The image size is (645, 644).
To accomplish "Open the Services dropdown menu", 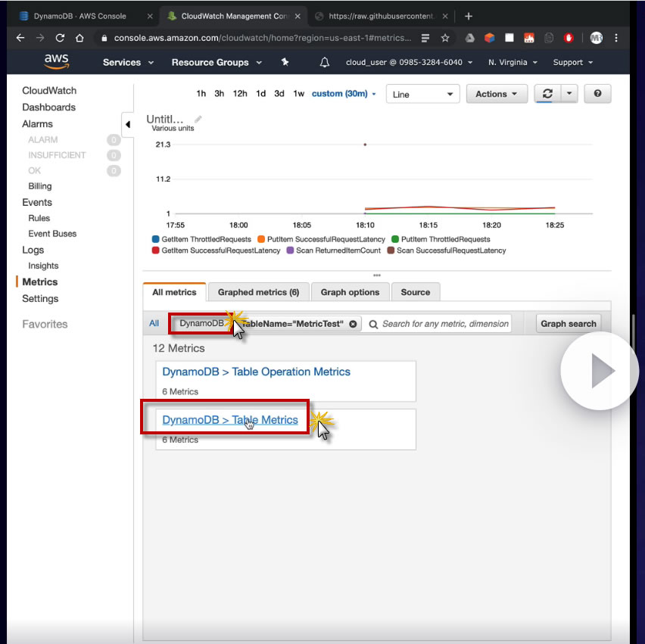I will coord(128,62).
